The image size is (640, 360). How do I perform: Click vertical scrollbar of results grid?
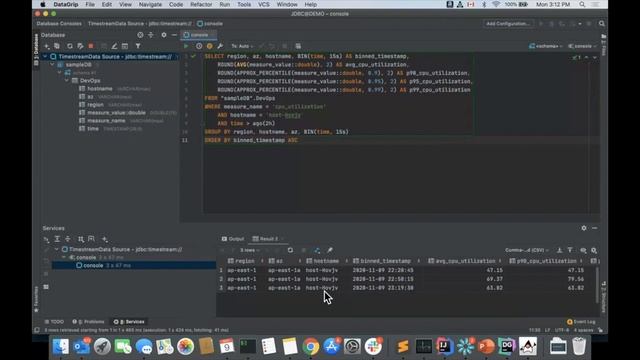tap(597, 285)
